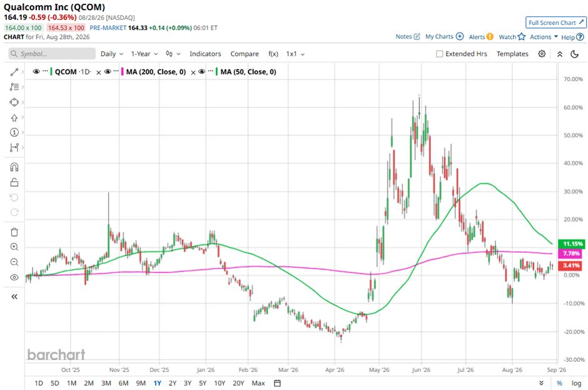This screenshot has height=390, width=588.
Task: Switch to dark mode moon icon
Action: pos(574,54)
